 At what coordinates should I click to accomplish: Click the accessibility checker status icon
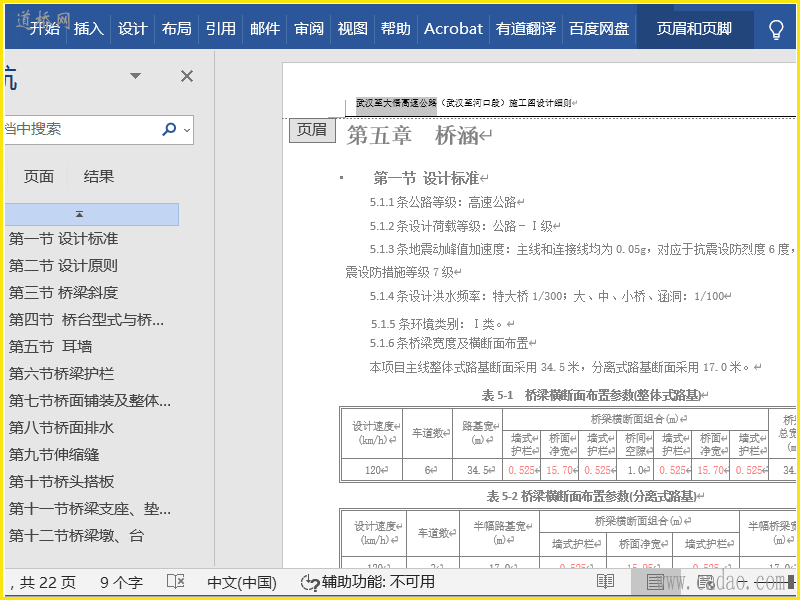[310, 582]
